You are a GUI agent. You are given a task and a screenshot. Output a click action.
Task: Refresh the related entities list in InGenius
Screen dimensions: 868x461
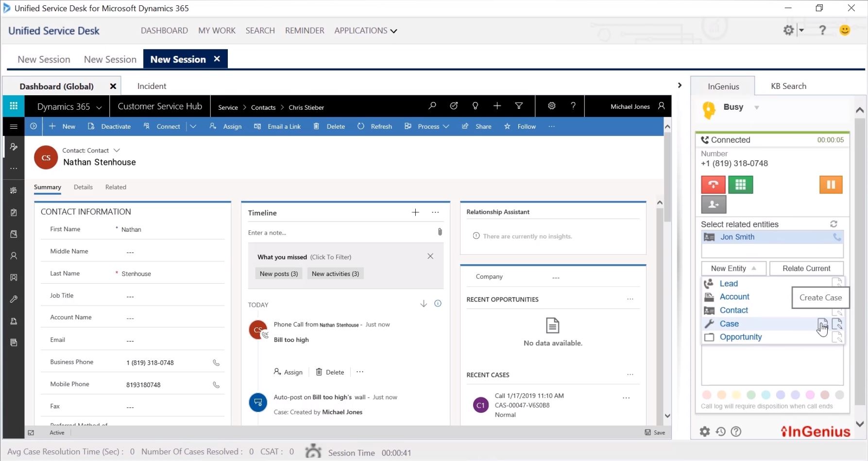click(x=834, y=224)
